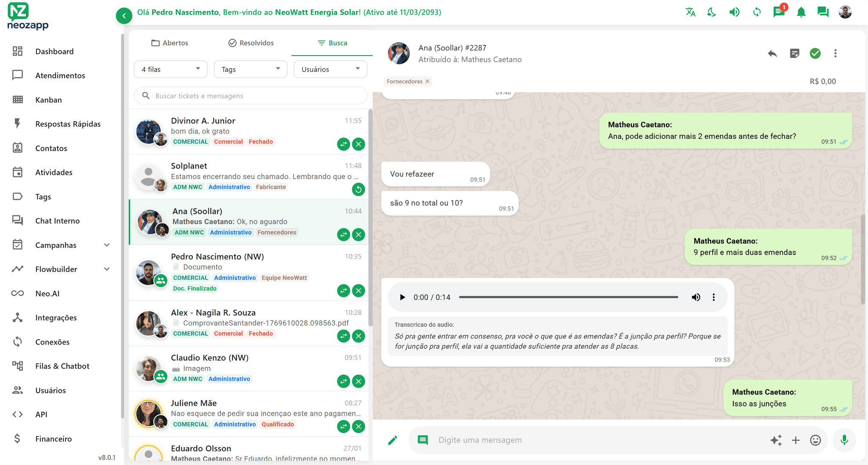Play the voice message in the chat

[x=402, y=297]
